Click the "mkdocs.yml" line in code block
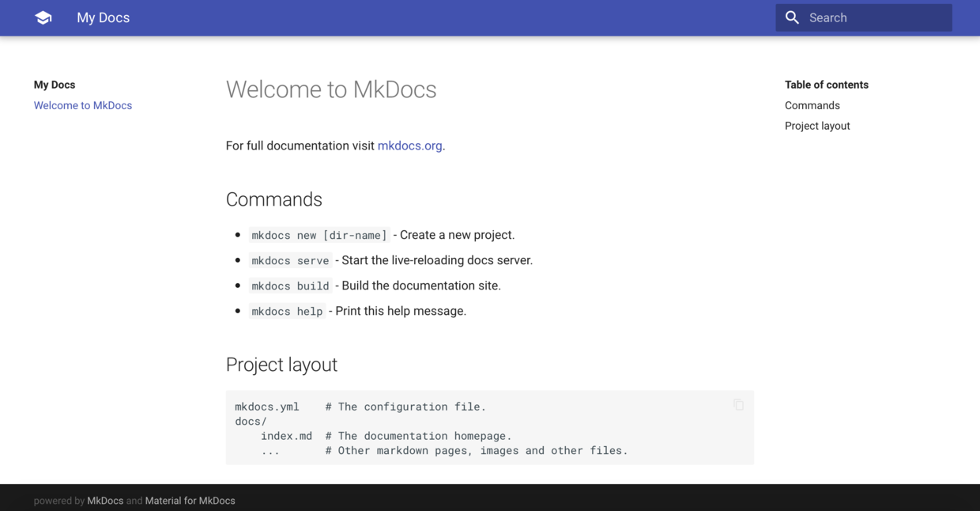980x511 pixels. click(x=267, y=407)
